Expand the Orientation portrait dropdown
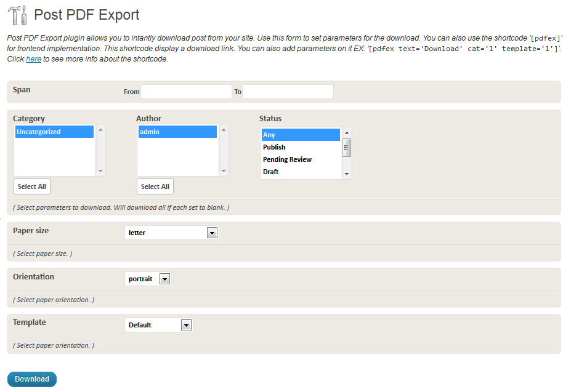 click(147, 279)
